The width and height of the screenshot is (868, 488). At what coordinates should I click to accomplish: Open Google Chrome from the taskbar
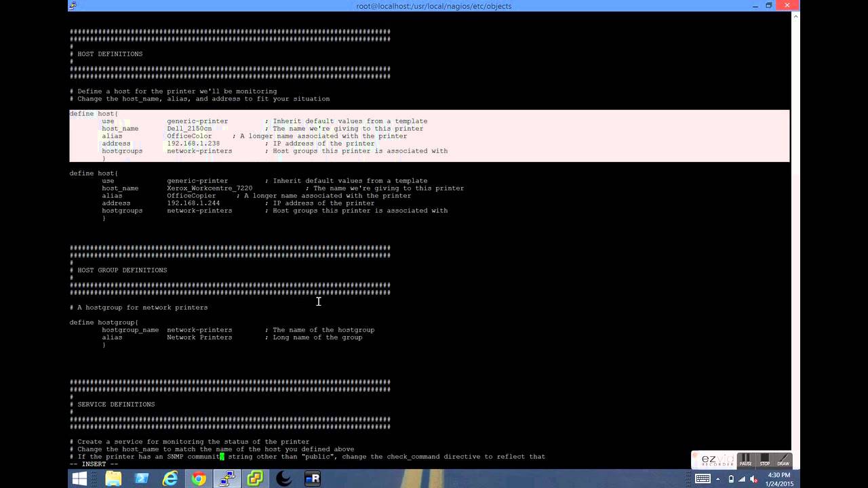pos(199,479)
